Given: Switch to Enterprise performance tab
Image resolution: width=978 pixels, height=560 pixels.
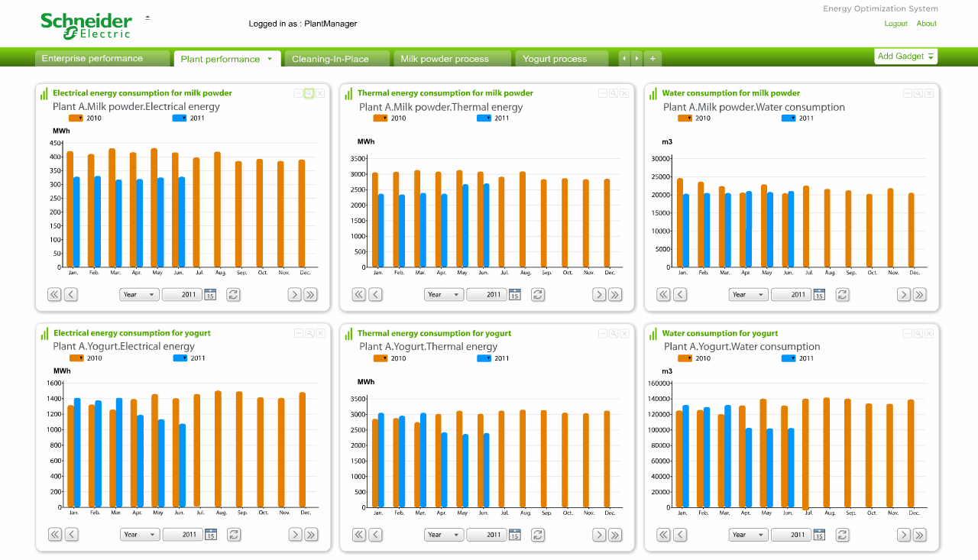Looking at the screenshot, I should point(102,58).
